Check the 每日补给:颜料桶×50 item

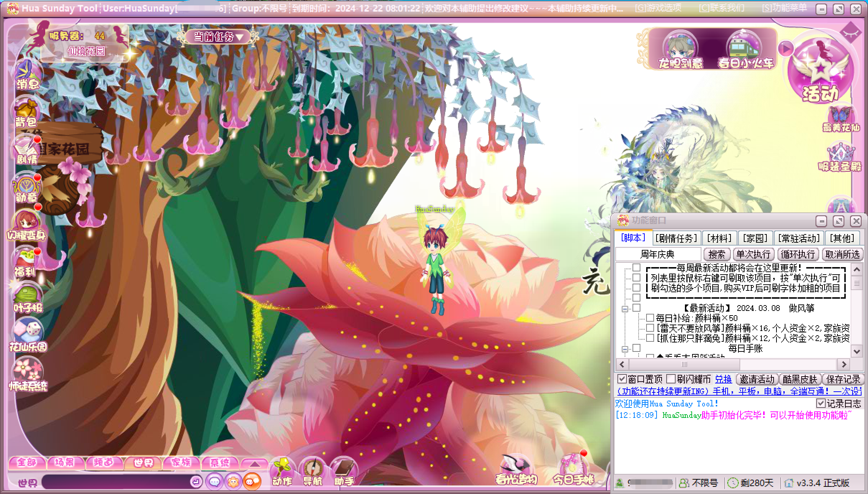point(650,318)
